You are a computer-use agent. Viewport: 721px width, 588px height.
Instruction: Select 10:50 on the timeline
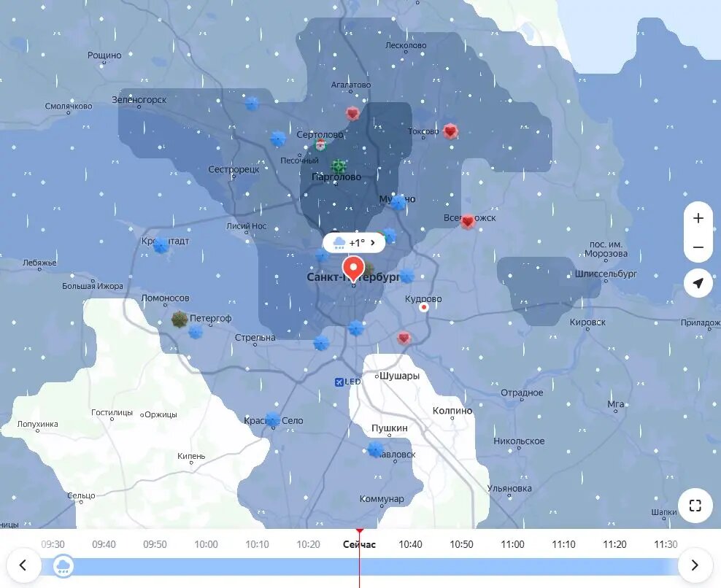pos(461,544)
